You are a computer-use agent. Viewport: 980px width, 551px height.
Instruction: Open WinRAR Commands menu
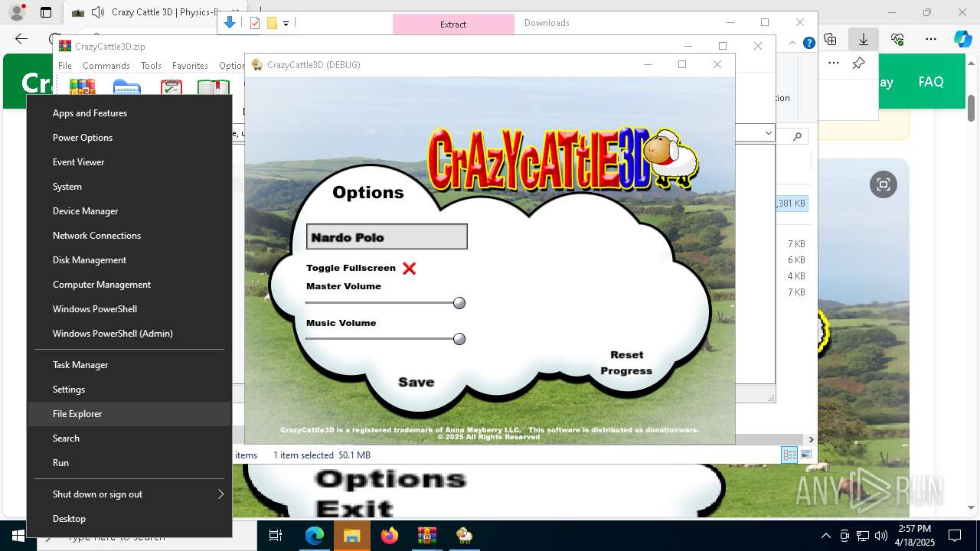click(106, 66)
